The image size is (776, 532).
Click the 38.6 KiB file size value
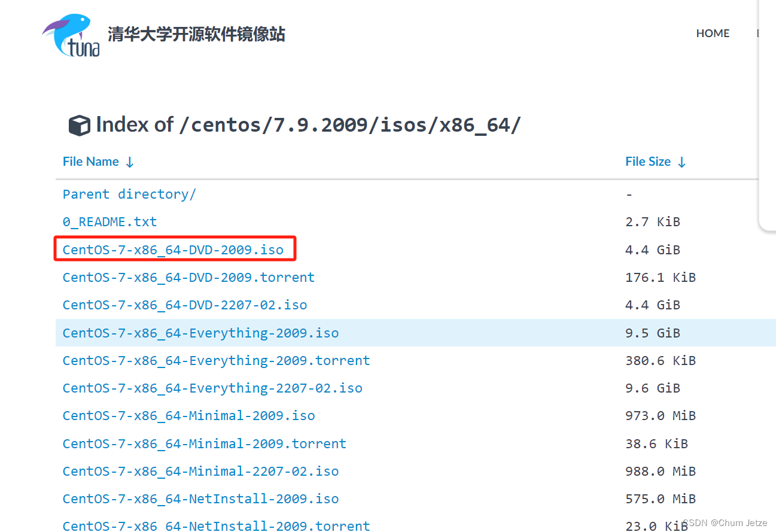[x=656, y=443]
